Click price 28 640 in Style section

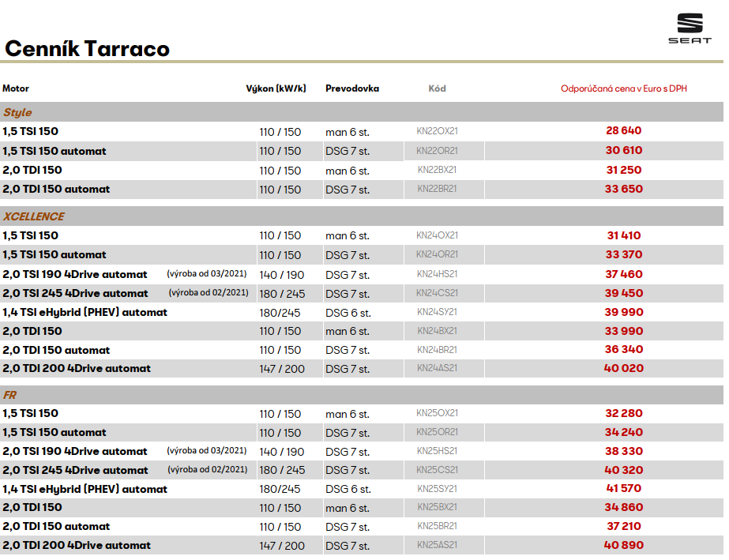tap(623, 131)
